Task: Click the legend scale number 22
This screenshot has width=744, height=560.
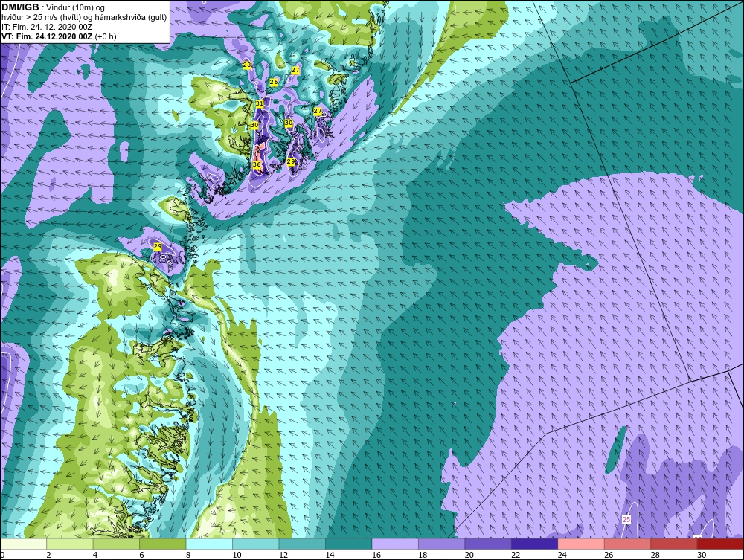Action: click(516, 555)
